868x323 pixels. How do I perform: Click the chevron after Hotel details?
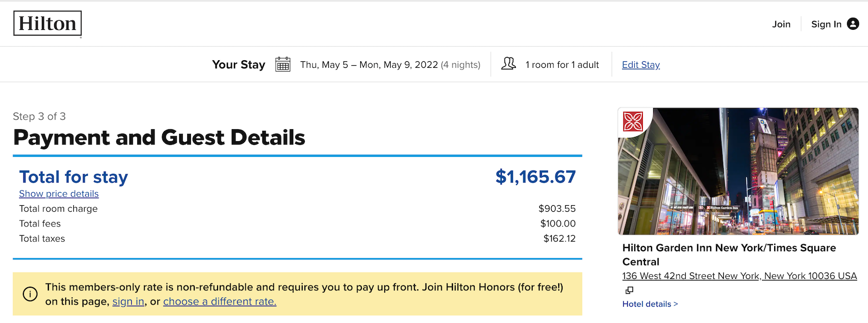click(675, 303)
